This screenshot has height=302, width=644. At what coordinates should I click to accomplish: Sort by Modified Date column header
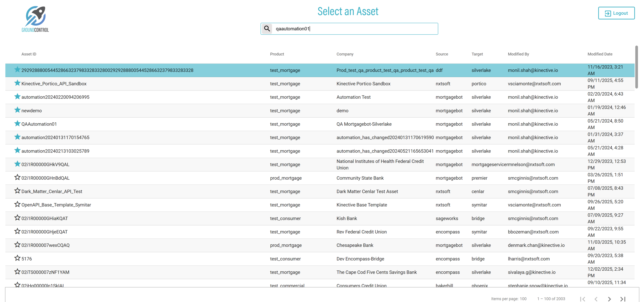click(x=599, y=54)
